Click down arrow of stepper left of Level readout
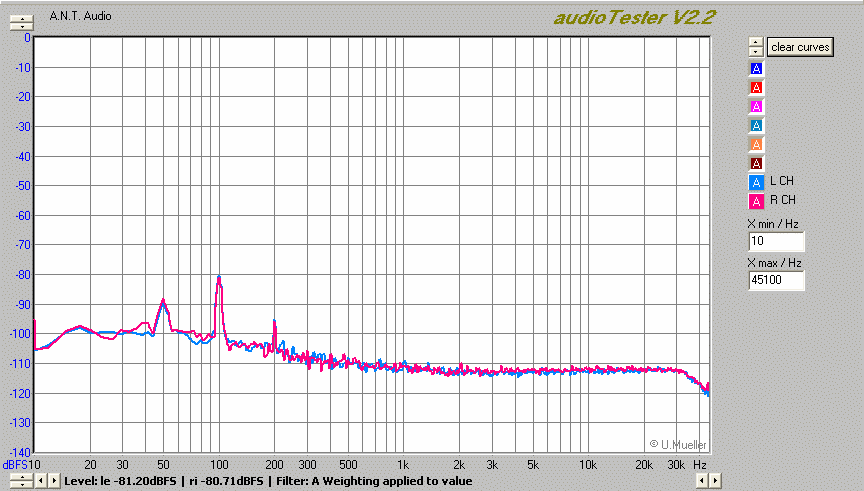This screenshot has height=491, width=864. coord(21,485)
